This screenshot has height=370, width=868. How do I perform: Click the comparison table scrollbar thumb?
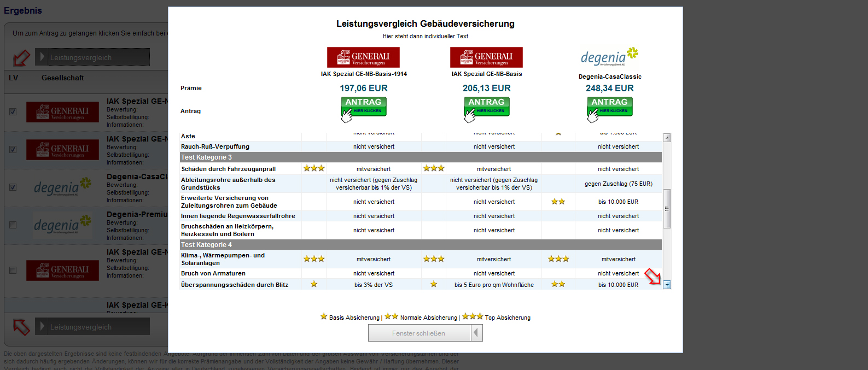point(667,209)
